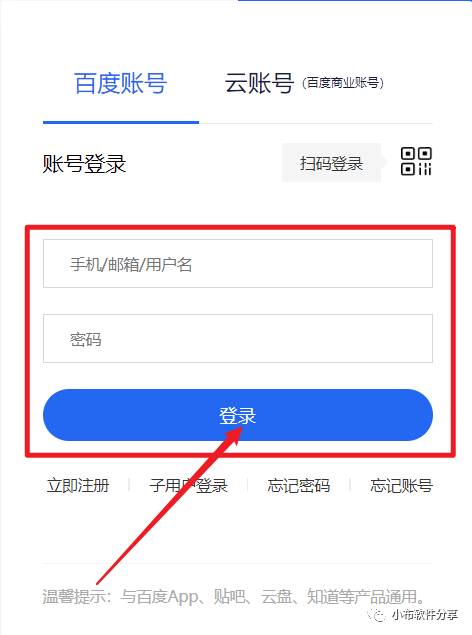Click the WeChat logo in the watermark
Image resolution: width=472 pixels, height=635 pixels.
point(377,615)
